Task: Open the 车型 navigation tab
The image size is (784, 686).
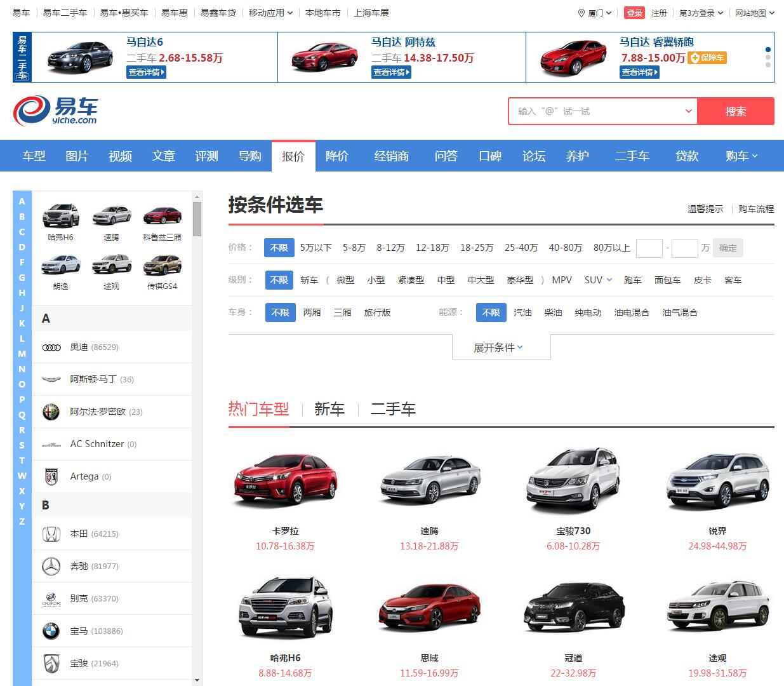Action: pos(34,156)
